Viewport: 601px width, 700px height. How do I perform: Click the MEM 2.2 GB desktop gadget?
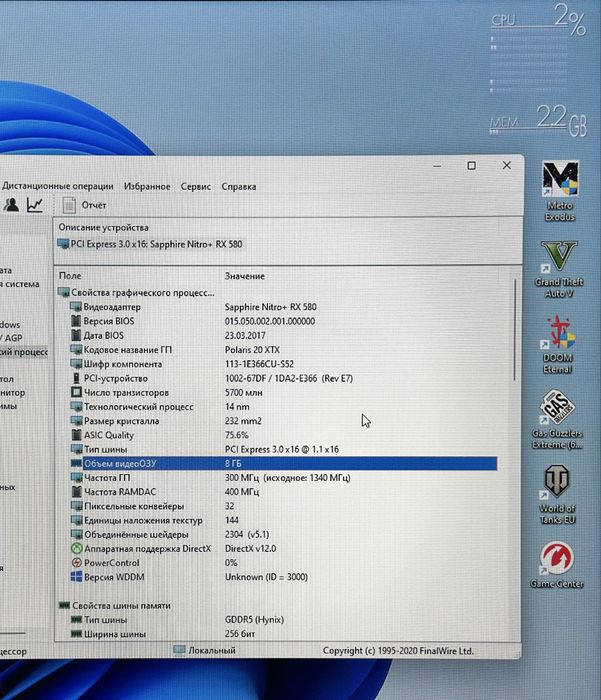(538, 120)
